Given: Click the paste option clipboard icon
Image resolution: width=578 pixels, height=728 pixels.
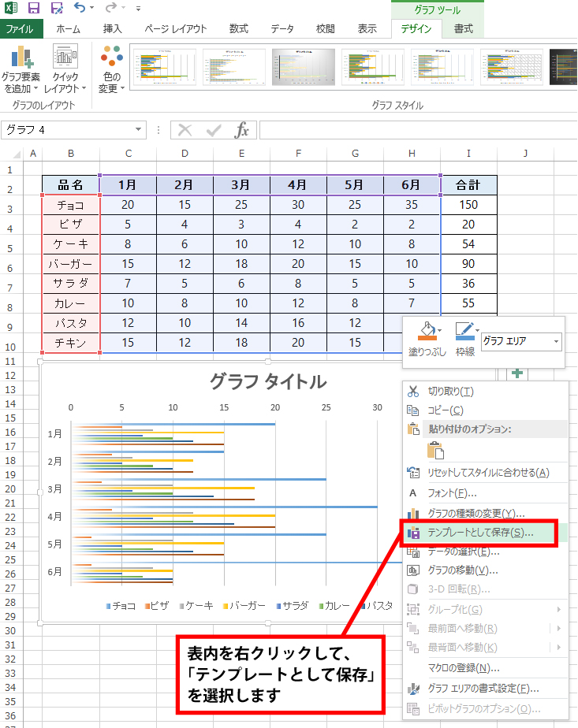Looking at the screenshot, I should (x=436, y=450).
